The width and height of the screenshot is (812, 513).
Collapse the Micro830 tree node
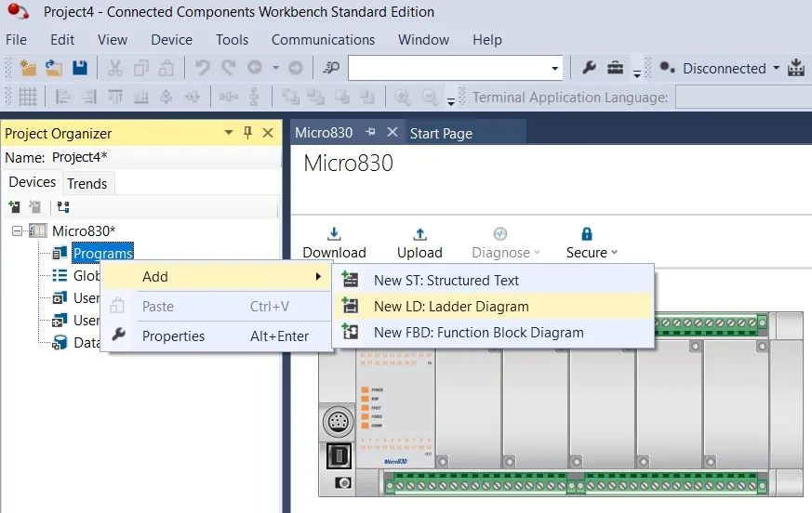click(17, 230)
